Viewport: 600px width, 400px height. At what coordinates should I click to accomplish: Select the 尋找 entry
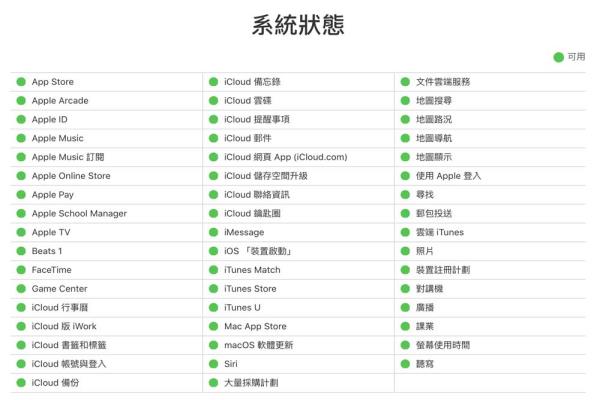[x=425, y=194]
